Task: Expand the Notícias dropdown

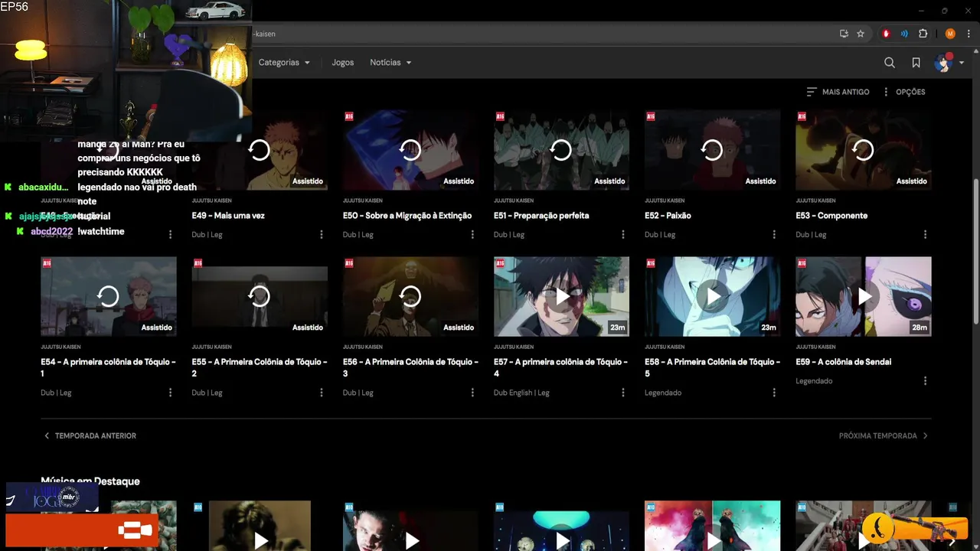Action: 390,63
